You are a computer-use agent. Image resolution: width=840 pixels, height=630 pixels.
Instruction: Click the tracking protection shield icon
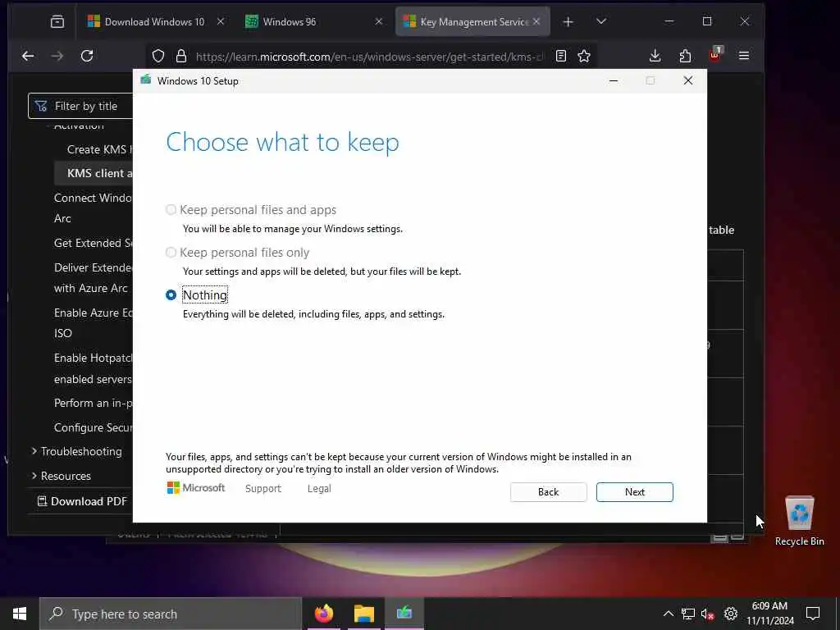158,56
